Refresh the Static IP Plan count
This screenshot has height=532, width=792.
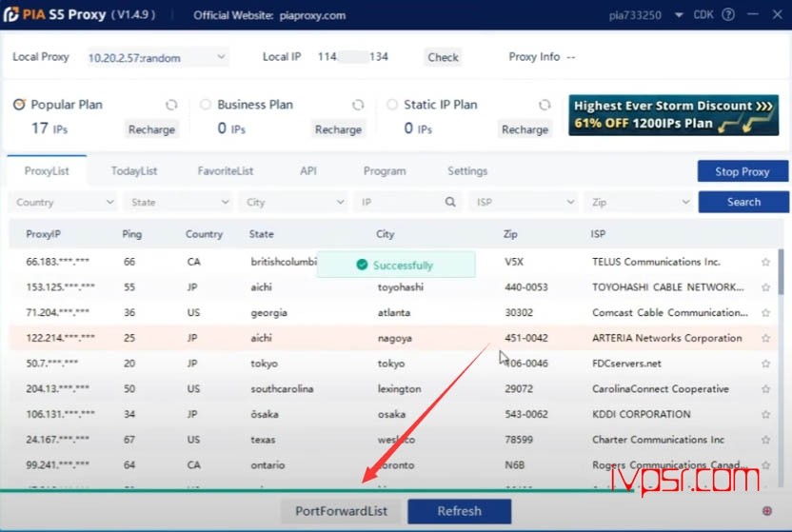coord(544,105)
